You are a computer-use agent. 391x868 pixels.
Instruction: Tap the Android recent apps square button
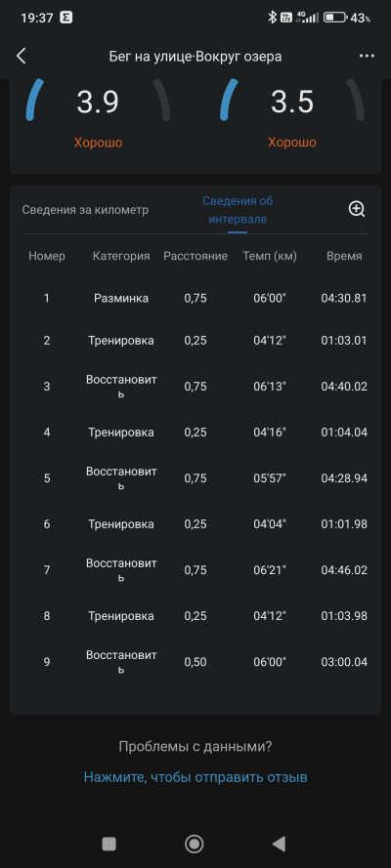click(109, 844)
